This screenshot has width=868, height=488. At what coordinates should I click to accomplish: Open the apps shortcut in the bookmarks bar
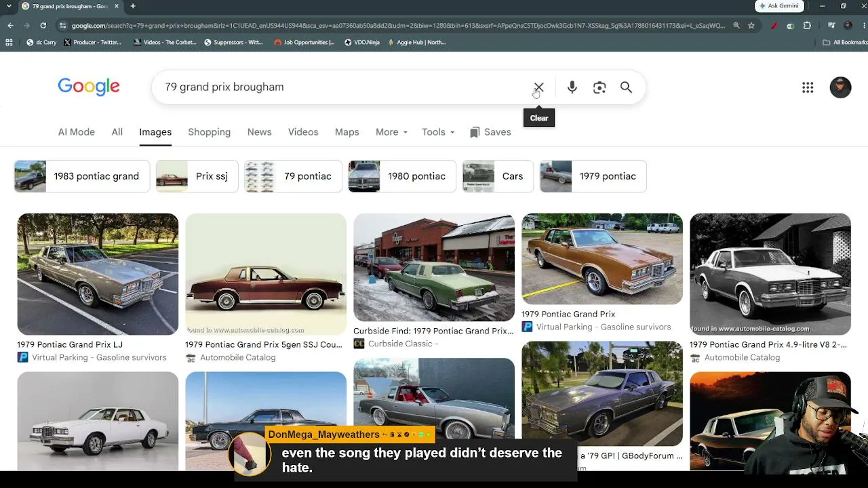pos(9,42)
